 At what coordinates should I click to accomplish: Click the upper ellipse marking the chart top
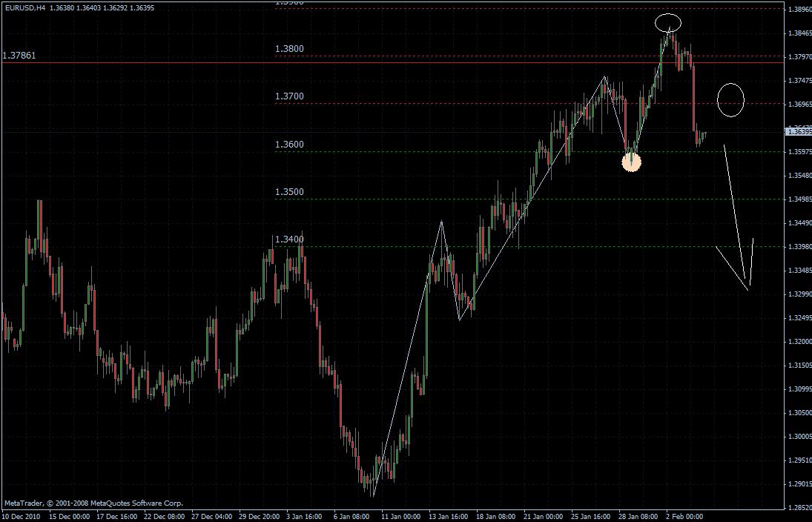[x=668, y=22]
